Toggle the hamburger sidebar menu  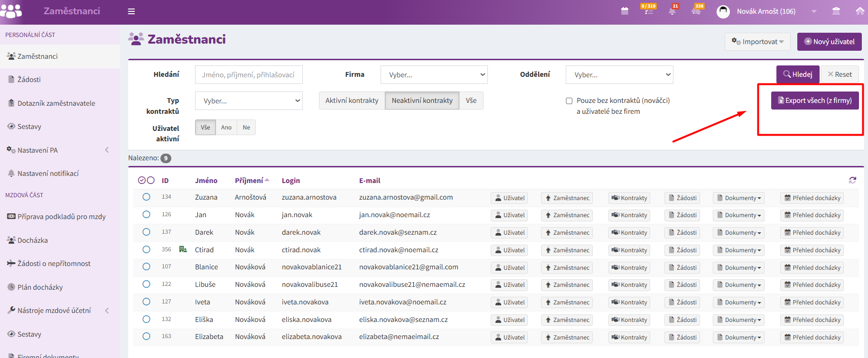[131, 11]
